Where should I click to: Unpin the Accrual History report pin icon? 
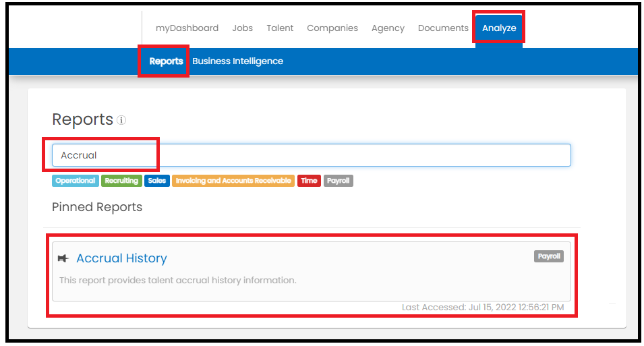[x=63, y=258]
